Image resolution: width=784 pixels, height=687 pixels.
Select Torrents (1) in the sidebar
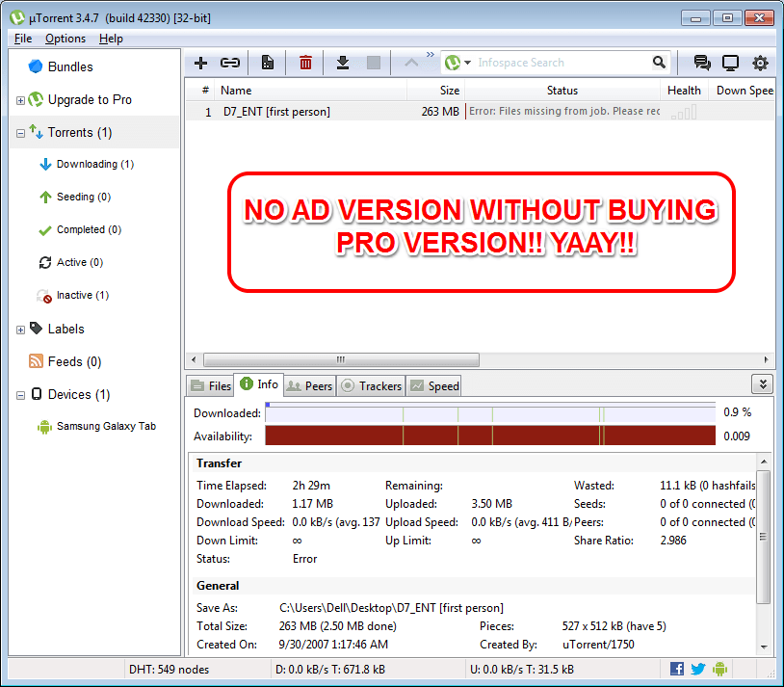(x=80, y=133)
